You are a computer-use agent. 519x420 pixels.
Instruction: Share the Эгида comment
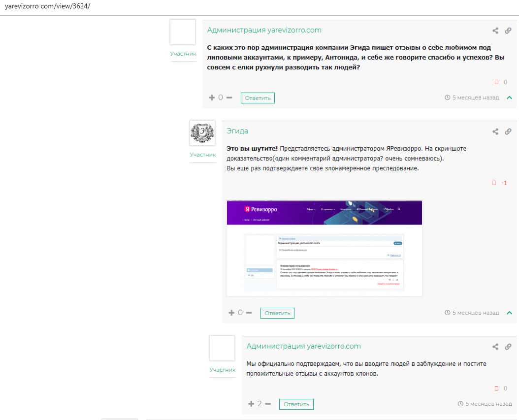(495, 132)
